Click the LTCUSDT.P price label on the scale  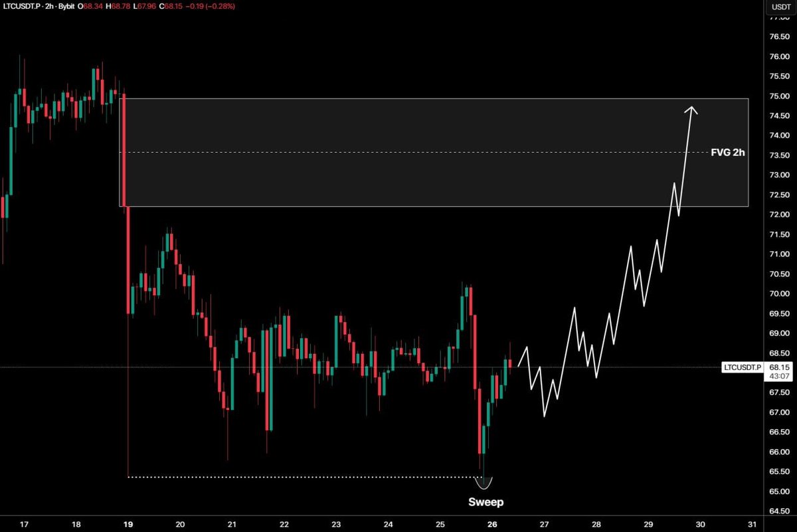pos(743,367)
